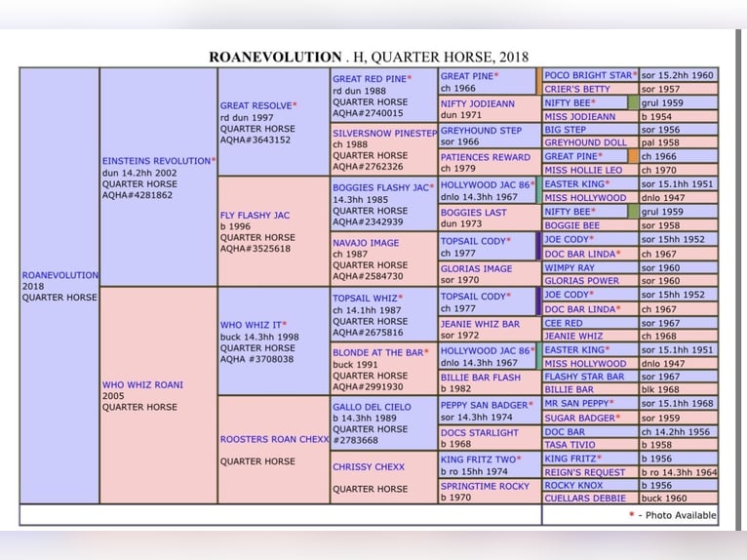Click the MISS JODIEANN b 1954 link
The image size is (747, 560).
[580, 117]
